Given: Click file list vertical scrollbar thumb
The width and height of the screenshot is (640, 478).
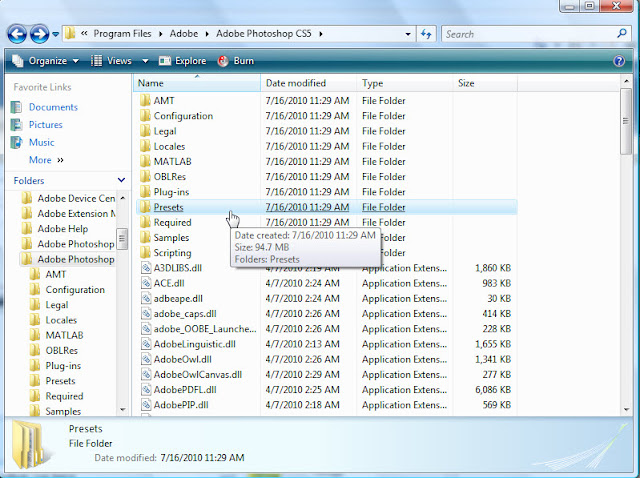Looking at the screenshot, I should (626, 121).
